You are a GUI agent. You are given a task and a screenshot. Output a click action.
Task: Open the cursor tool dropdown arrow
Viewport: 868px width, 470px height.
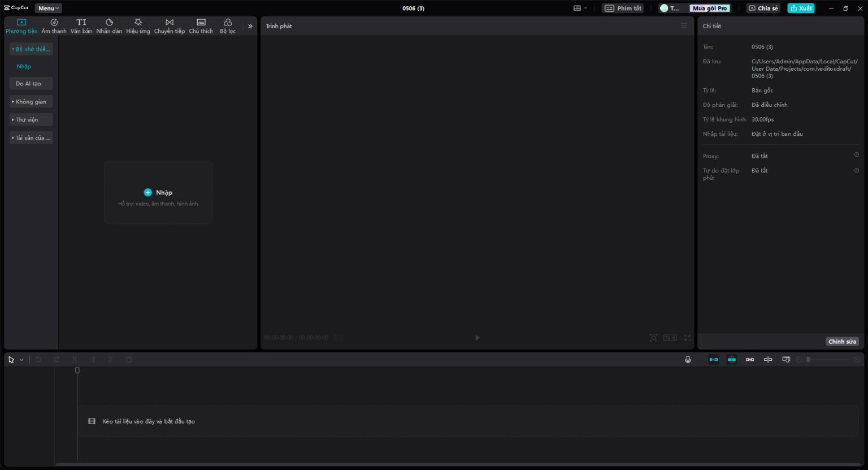(x=22, y=359)
